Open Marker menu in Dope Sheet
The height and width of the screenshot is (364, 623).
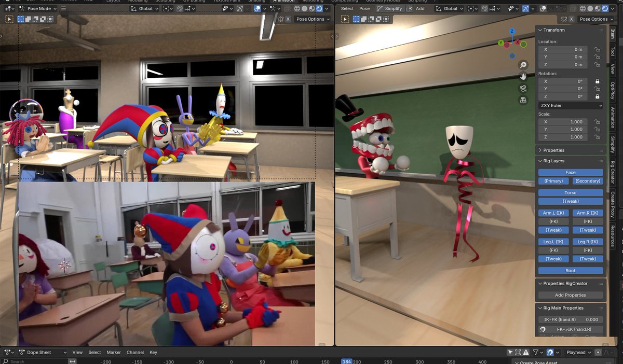click(114, 353)
